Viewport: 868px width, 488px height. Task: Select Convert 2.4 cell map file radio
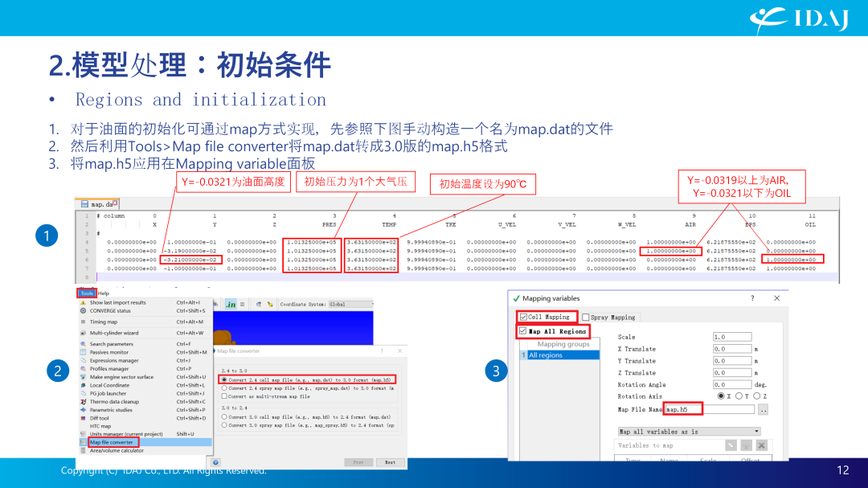224,380
